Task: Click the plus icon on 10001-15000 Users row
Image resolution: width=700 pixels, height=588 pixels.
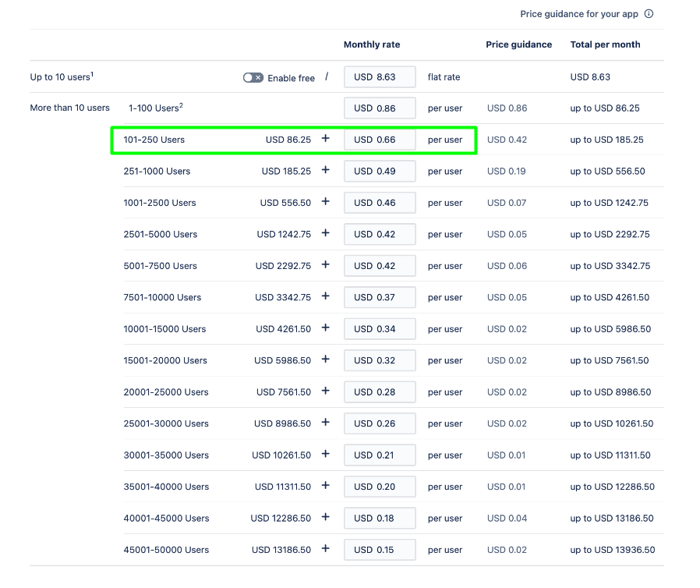Action: [325, 328]
